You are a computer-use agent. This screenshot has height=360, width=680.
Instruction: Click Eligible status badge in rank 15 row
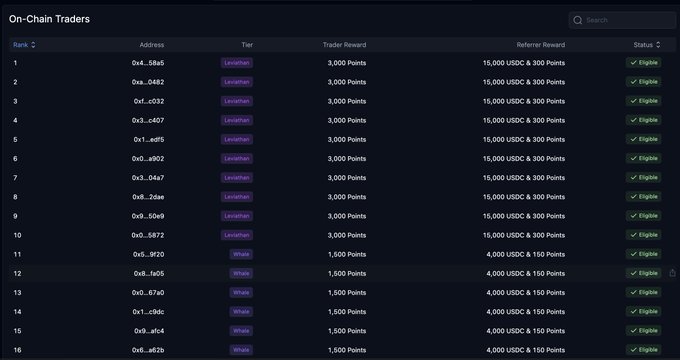(644, 331)
